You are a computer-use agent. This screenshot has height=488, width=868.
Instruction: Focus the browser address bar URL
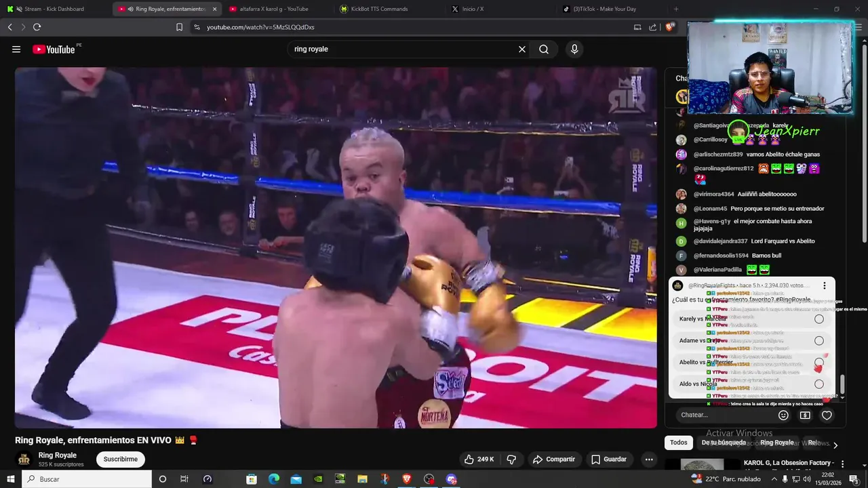pos(260,27)
